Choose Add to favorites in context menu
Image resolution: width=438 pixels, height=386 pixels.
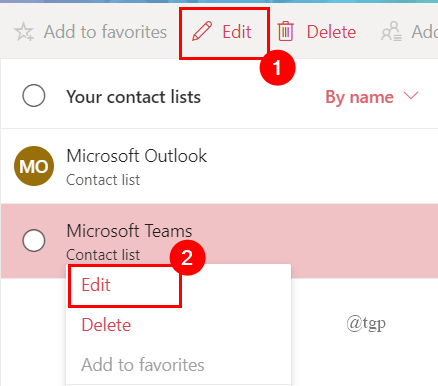tap(143, 365)
